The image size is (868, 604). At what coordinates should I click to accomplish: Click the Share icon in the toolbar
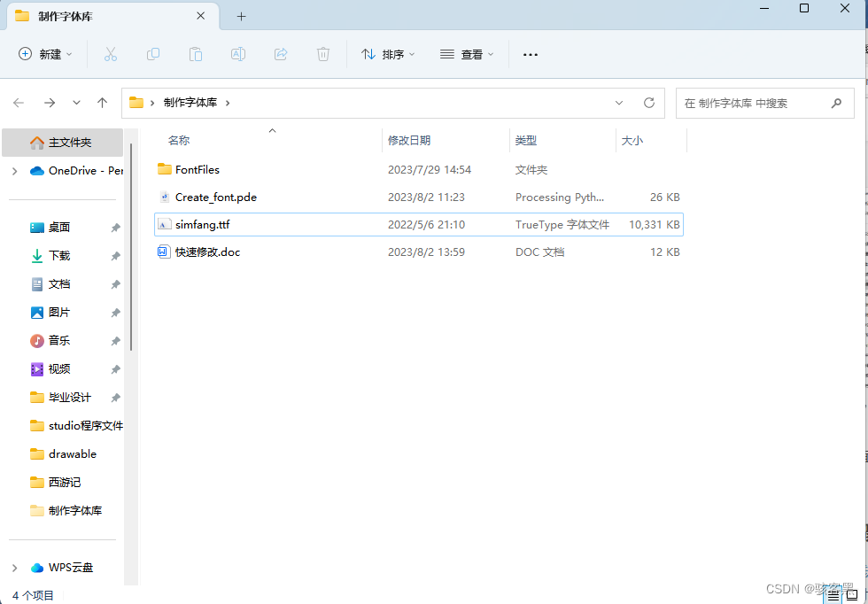tap(281, 54)
